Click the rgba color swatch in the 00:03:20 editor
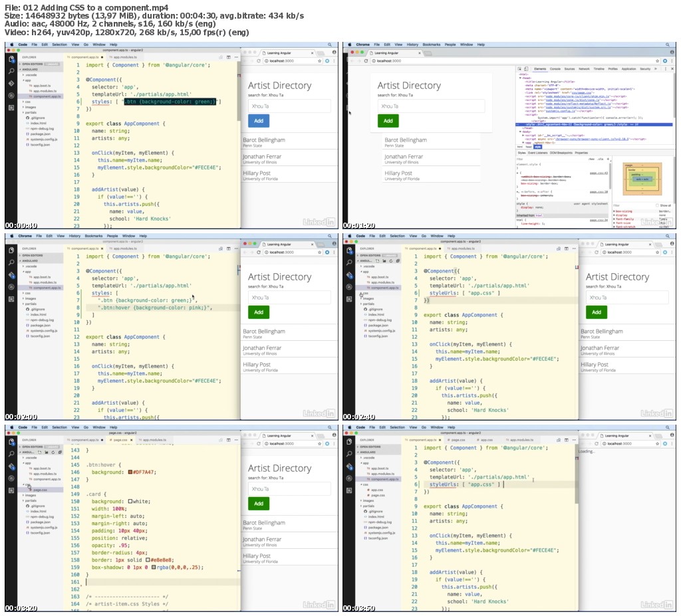681x616 pixels. [x=154, y=567]
